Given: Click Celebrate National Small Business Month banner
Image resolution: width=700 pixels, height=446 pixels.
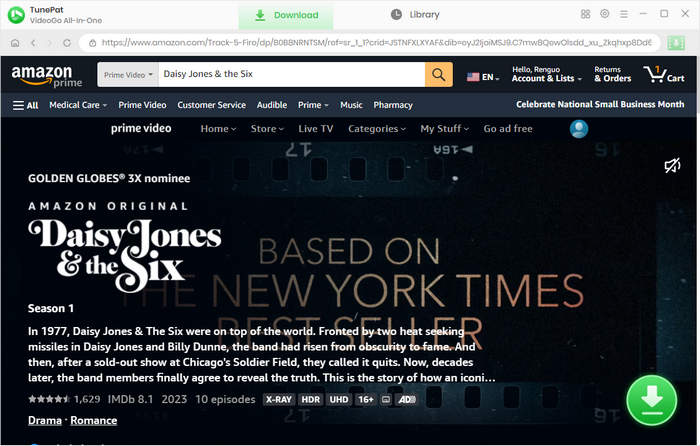Looking at the screenshot, I should click(x=600, y=104).
